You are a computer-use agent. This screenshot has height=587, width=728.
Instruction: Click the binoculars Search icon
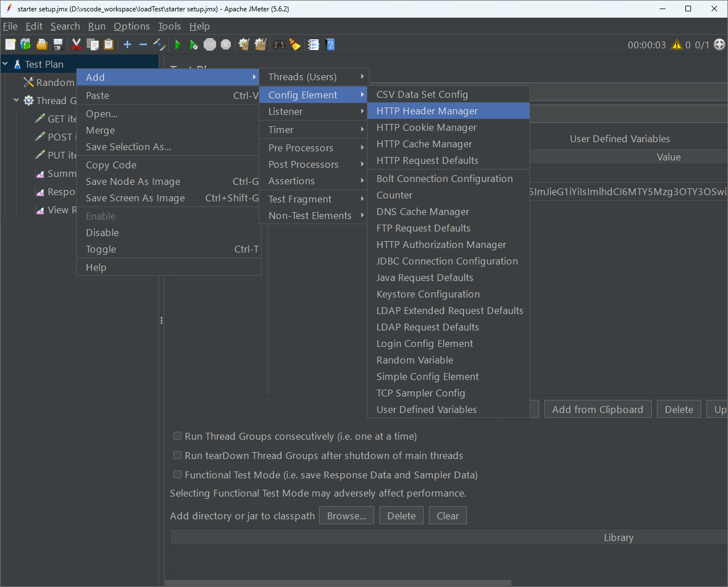click(x=279, y=44)
